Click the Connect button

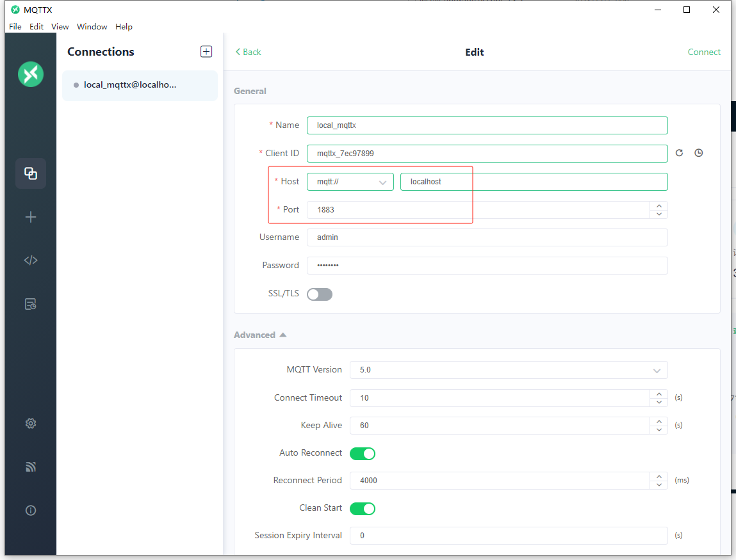[704, 52]
